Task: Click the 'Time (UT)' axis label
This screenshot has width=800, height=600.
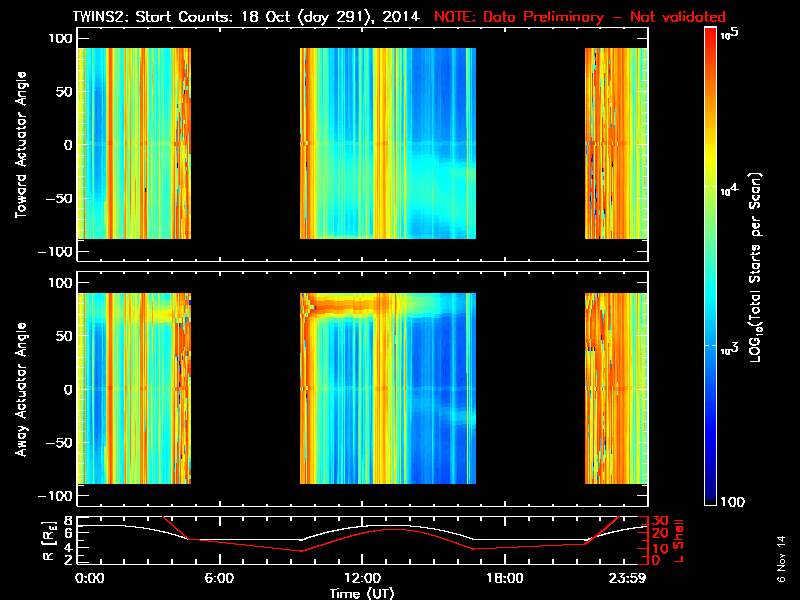Action: click(362, 593)
